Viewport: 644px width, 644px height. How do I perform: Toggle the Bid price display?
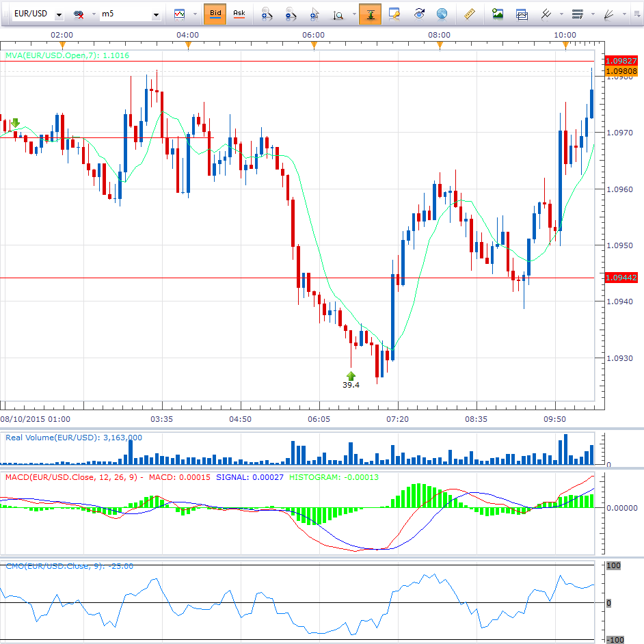(215, 14)
